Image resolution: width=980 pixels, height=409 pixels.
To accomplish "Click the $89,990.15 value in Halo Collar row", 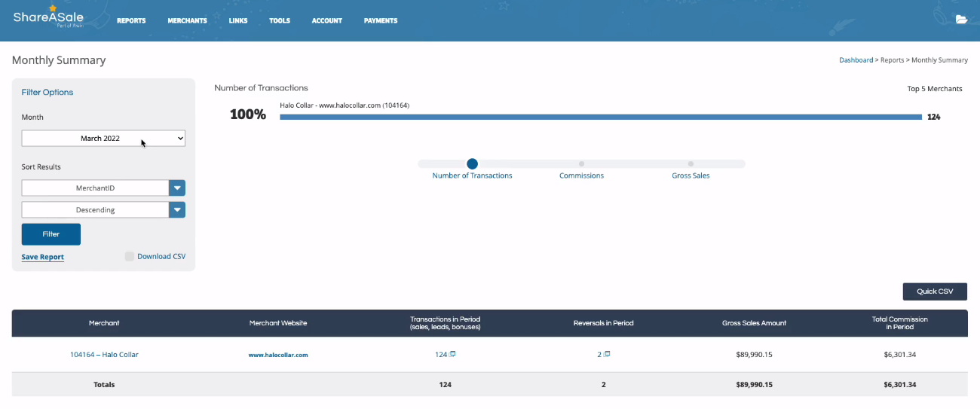I will tap(754, 355).
